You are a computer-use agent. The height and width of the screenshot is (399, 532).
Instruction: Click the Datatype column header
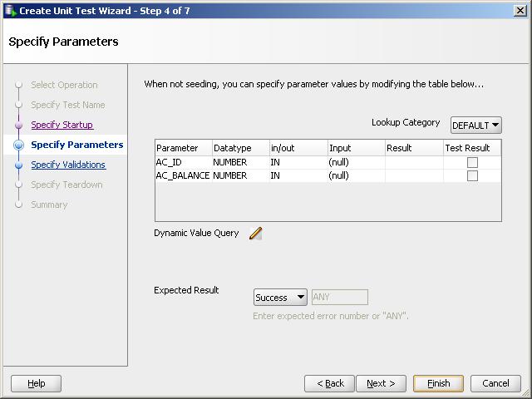241,148
